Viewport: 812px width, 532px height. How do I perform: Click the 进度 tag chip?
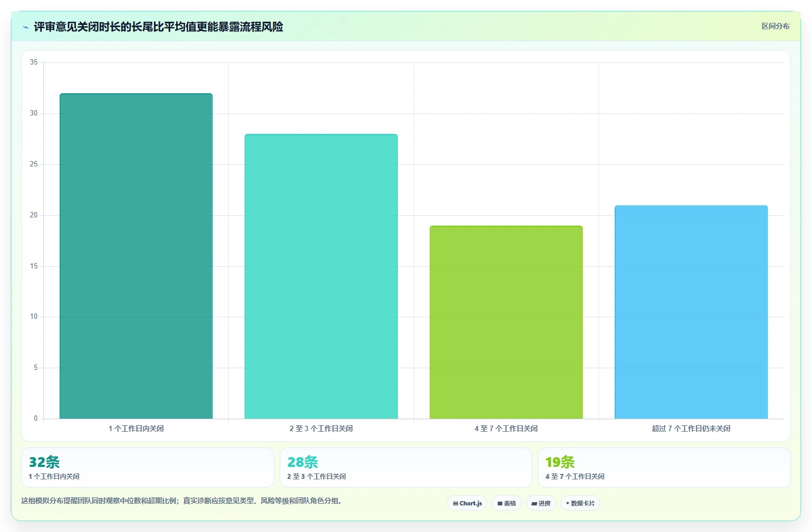click(541, 503)
